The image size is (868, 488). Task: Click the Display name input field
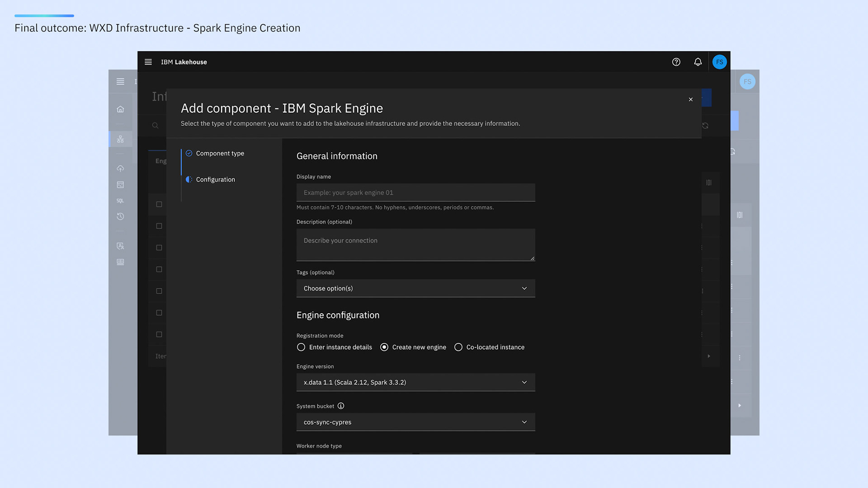click(x=415, y=192)
